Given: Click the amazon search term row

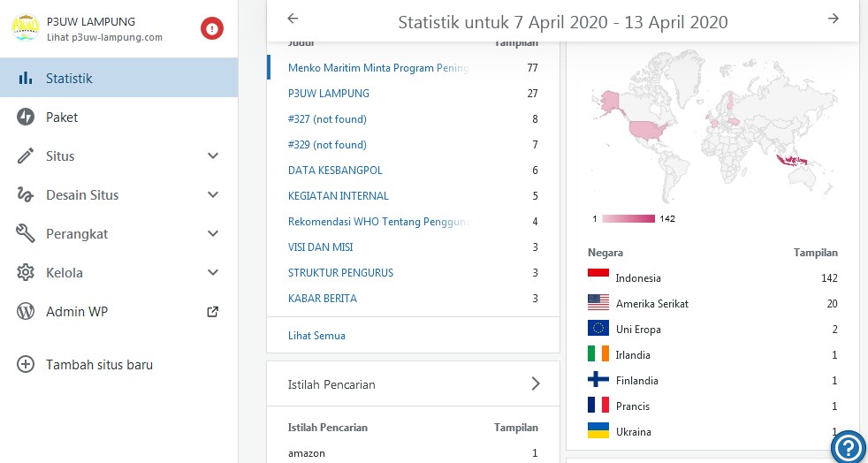Looking at the screenshot, I should point(413,453).
